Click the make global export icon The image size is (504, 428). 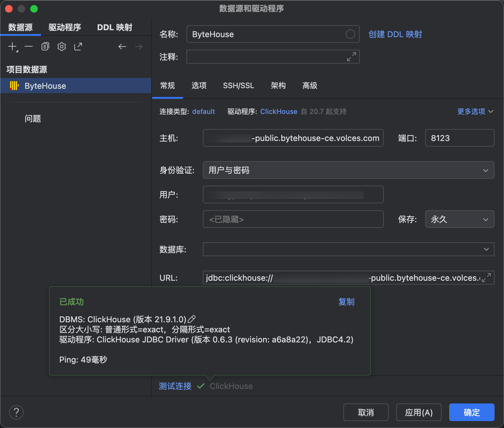click(x=78, y=47)
